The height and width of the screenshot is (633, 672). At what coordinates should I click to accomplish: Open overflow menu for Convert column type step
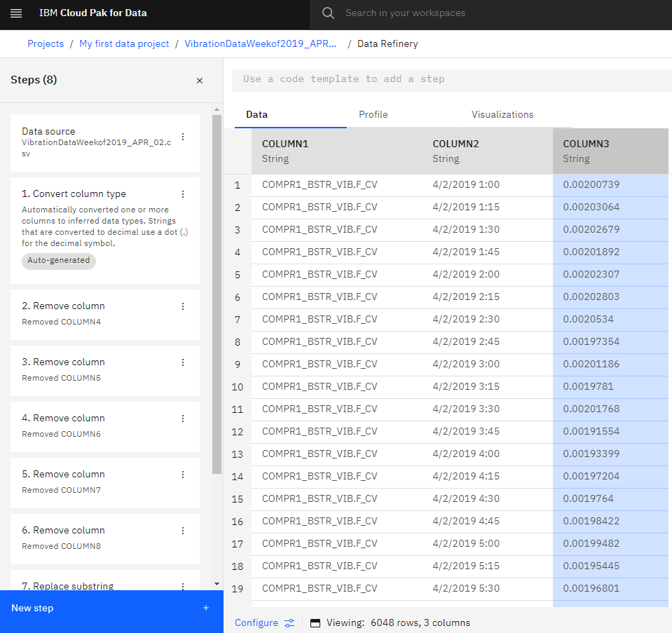click(183, 194)
